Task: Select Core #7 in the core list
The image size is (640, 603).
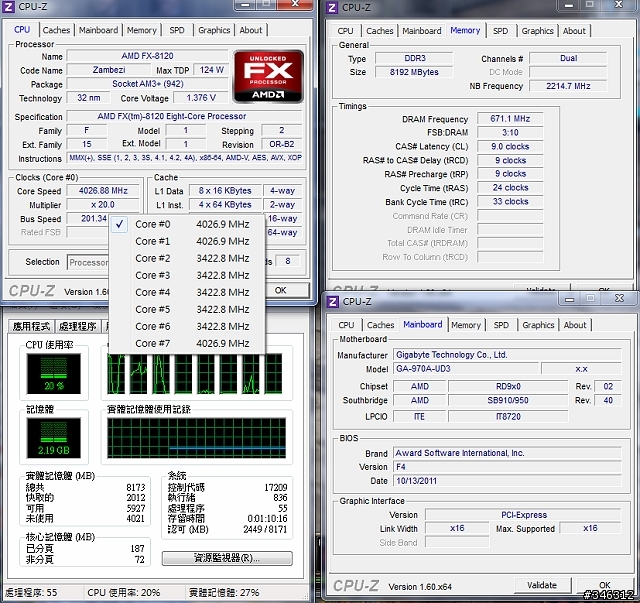Action: (x=187, y=344)
